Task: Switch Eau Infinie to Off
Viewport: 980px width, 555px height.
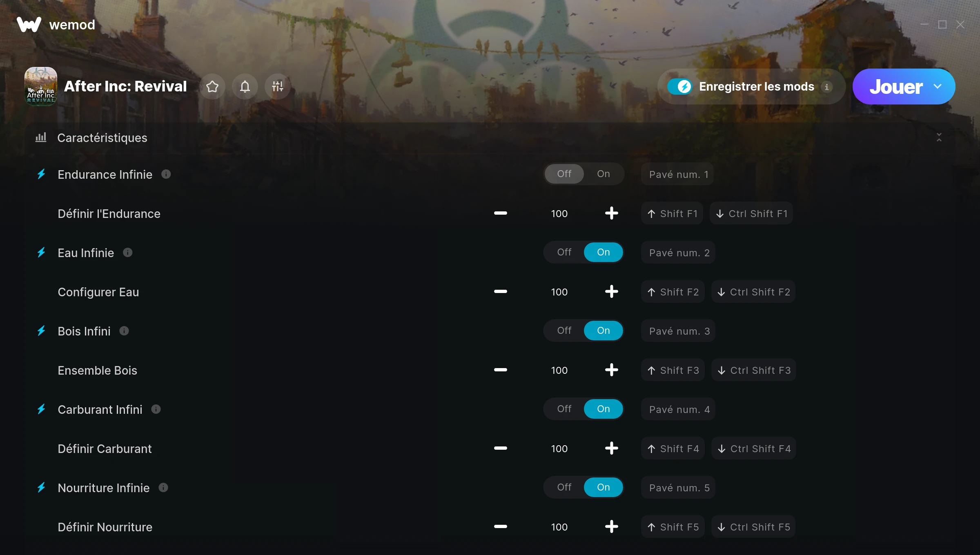Action: (564, 252)
